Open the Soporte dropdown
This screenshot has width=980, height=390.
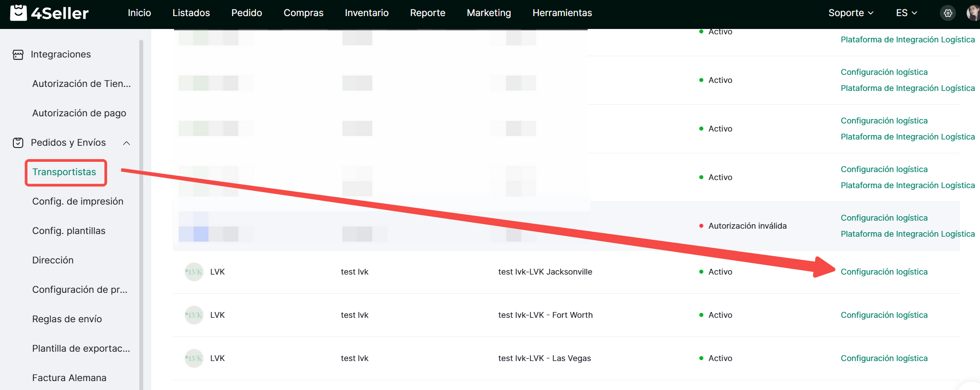850,13
